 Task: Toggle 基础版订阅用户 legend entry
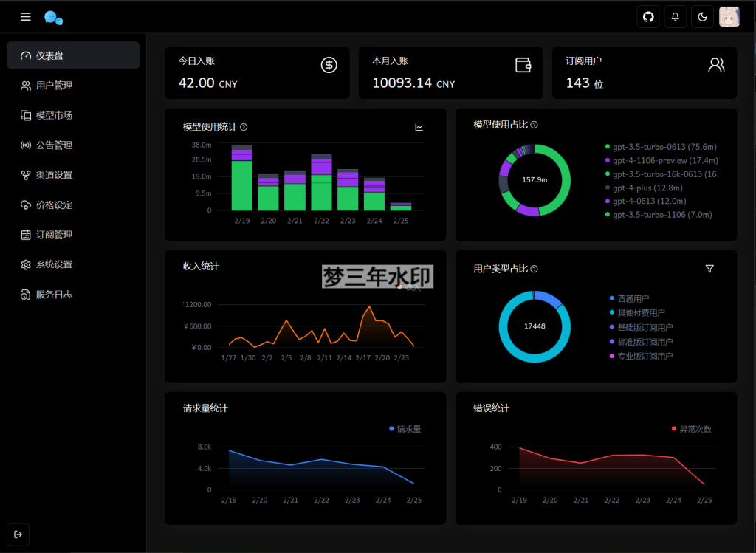click(641, 327)
